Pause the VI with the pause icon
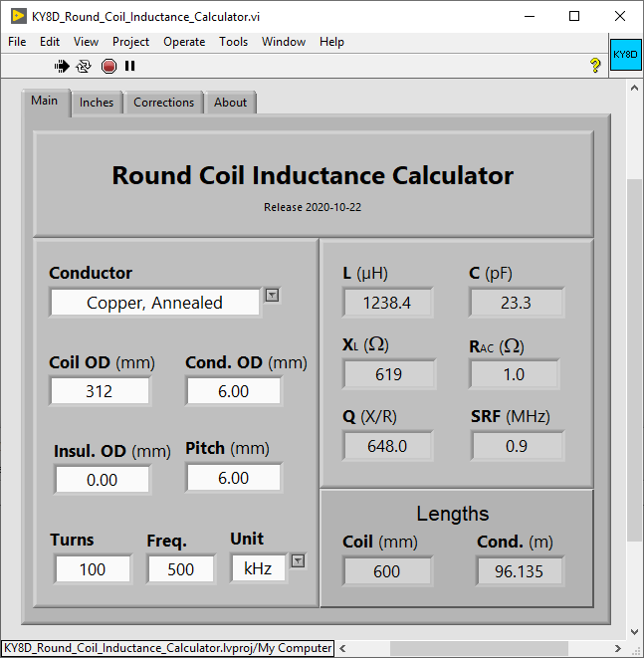The image size is (644, 658). tap(130, 66)
